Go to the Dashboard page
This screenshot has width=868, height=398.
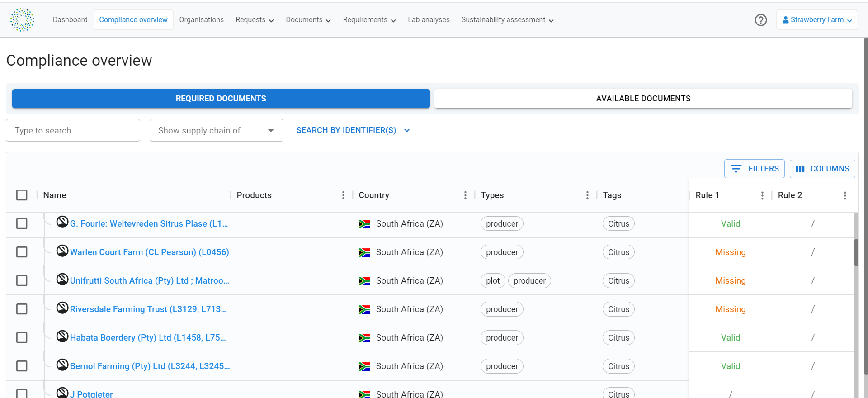70,20
